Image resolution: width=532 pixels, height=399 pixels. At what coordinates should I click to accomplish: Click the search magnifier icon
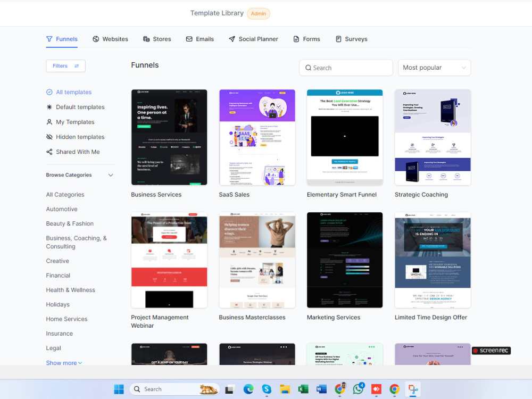point(308,68)
